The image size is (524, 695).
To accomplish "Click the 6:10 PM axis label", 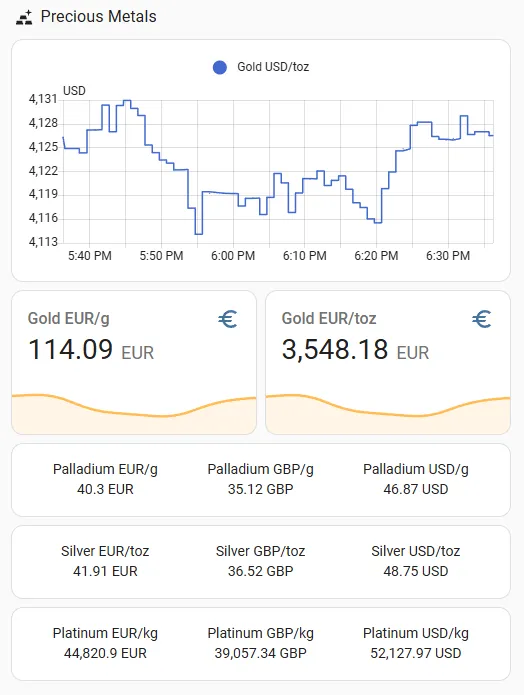I will pyautogui.click(x=305, y=256).
